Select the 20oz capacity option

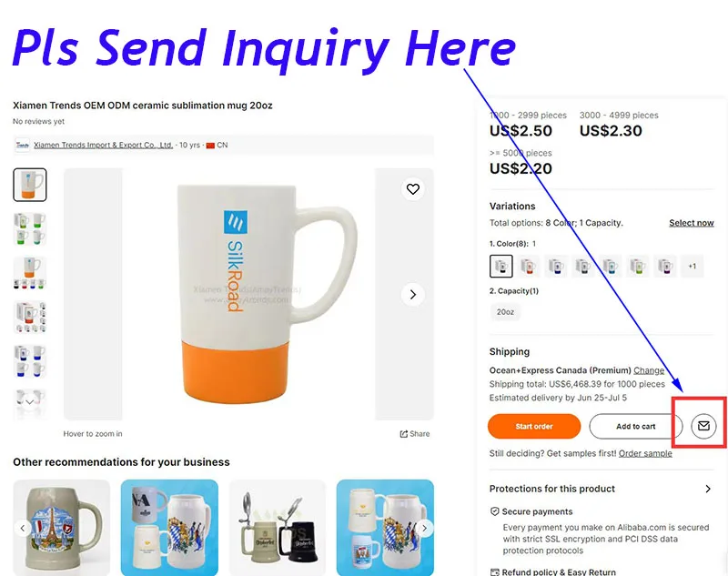pos(505,312)
